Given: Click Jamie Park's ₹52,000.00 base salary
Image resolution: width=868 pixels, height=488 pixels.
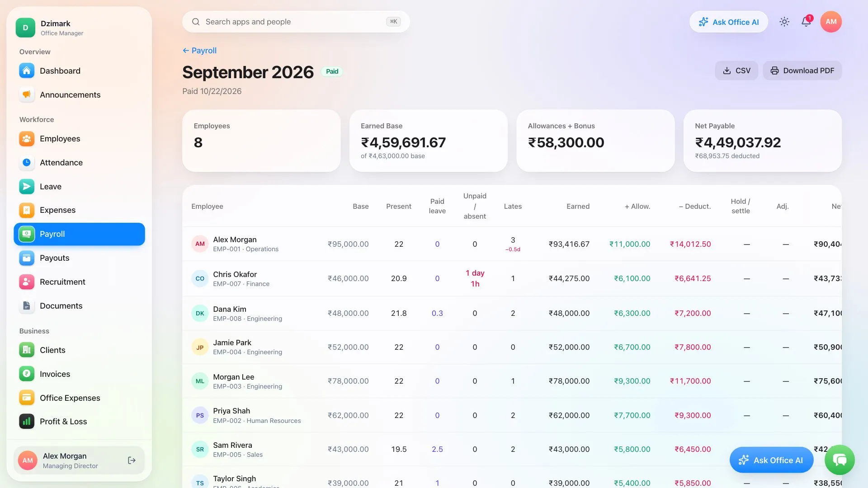Looking at the screenshot, I should (x=348, y=347).
